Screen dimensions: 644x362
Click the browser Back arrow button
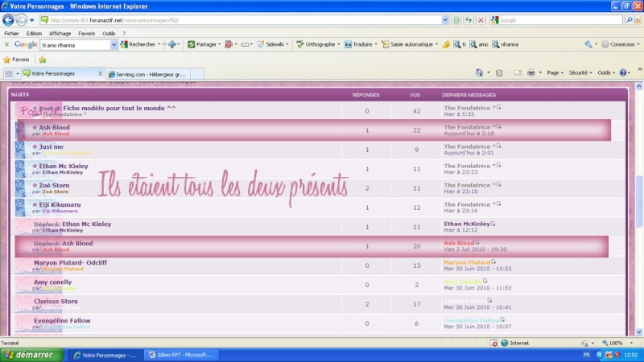click(x=8, y=19)
